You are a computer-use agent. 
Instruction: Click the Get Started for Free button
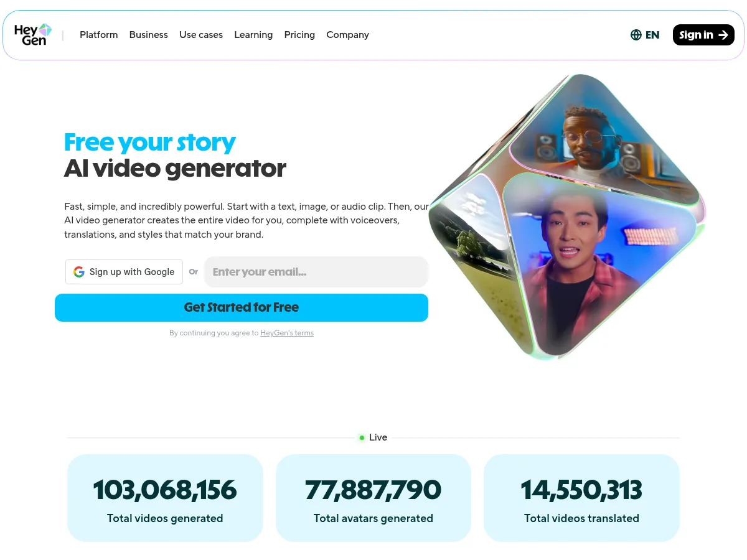coord(242,307)
